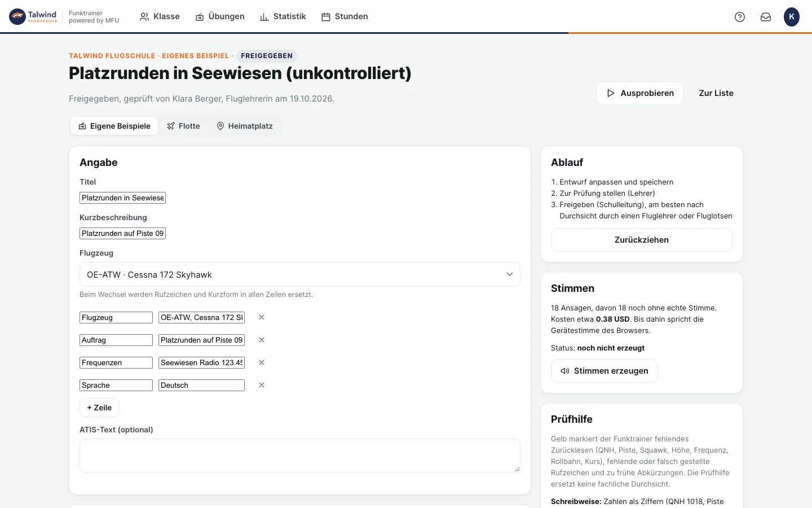Remove the Flugzeug row
This screenshot has height=508, width=812.
[262, 317]
